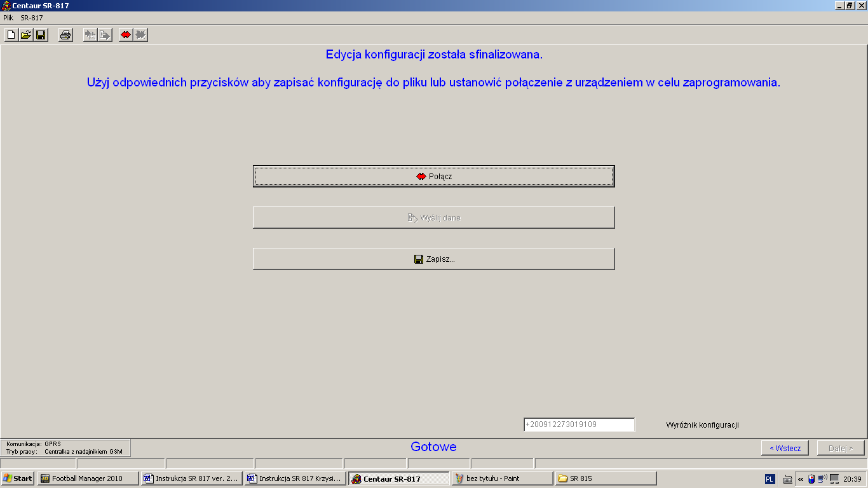Click the Wyróżnik konfiguracji label
Viewport: 868px width, 488px height.
(x=702, y=425)
